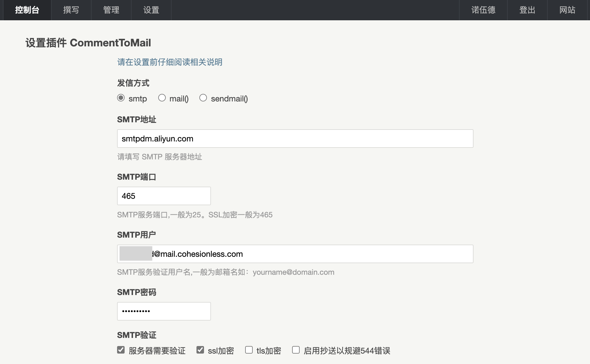Enable 启用抄送以规避544错误 checkbox
590x364 pixels.
pyautogui.click(x=296, y=350)
